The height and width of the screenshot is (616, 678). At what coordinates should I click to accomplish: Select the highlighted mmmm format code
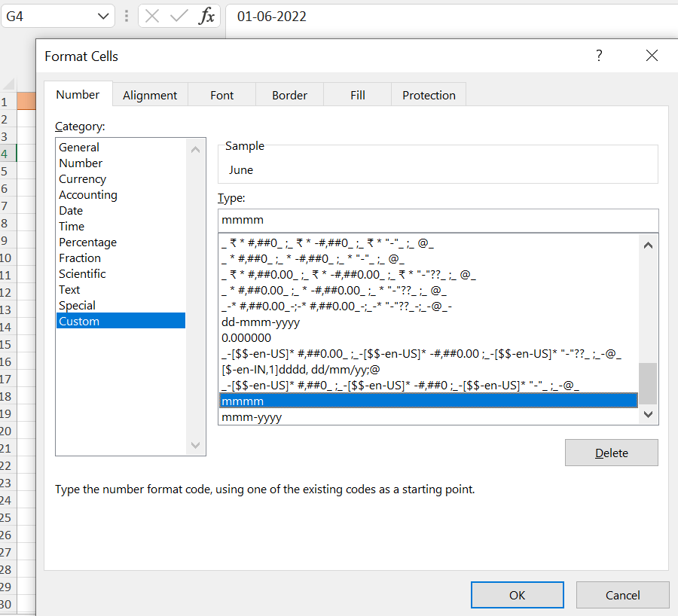[429, 401]
